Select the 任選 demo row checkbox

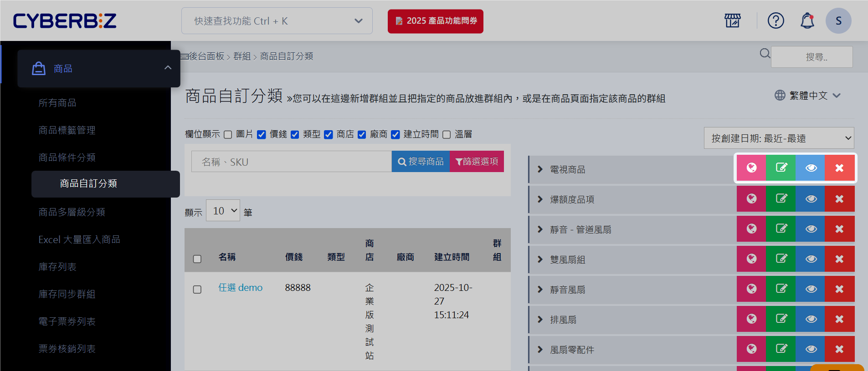click(197, 290)
